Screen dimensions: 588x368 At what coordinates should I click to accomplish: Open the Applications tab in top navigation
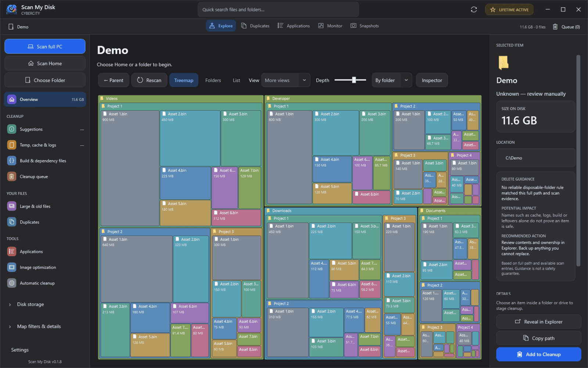click(294, 26)
